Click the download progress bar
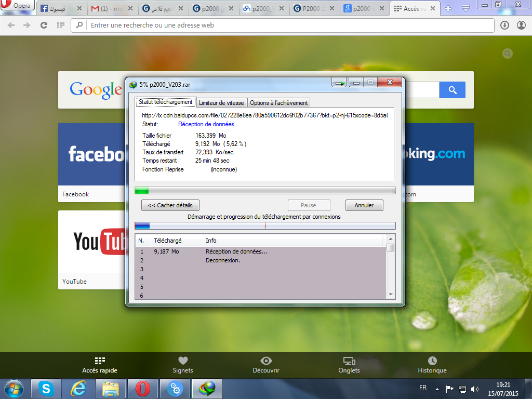The height and width of the screenshot is (399, 532). pos(265,190)
